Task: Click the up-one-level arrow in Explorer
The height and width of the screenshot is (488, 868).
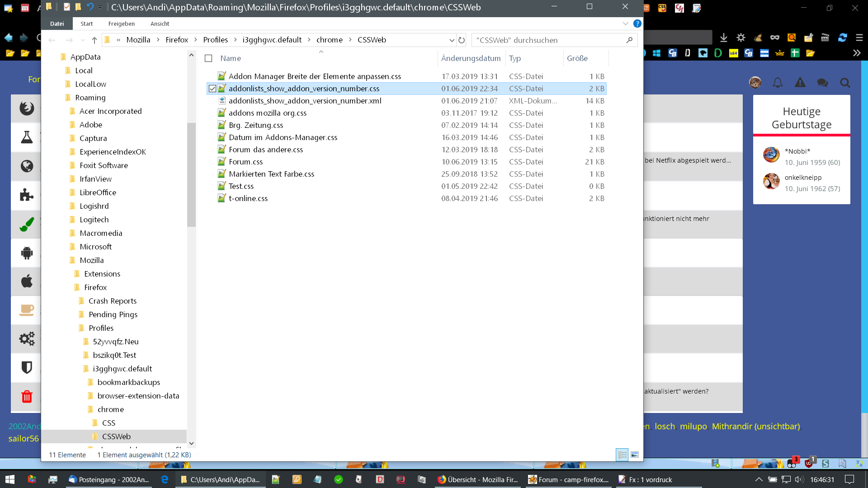Action: coord(94,40)
